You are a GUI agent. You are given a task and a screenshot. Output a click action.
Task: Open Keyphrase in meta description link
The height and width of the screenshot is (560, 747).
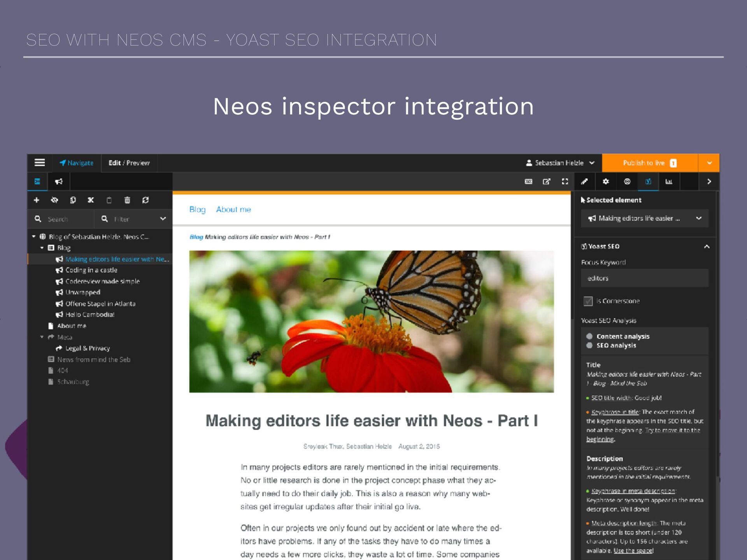point(633,491)
